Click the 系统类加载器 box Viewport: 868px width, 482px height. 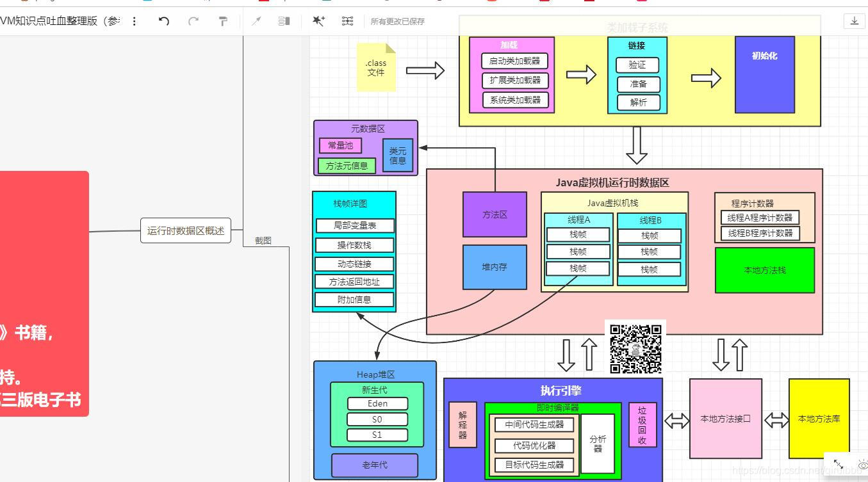[516, 100]
